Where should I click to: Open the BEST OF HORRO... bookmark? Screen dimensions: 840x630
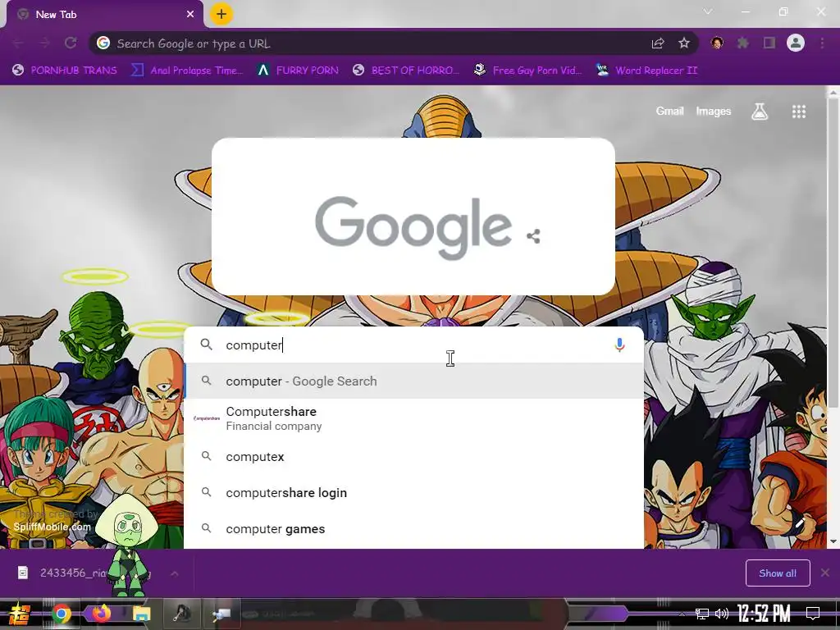[x=406, y=71]
